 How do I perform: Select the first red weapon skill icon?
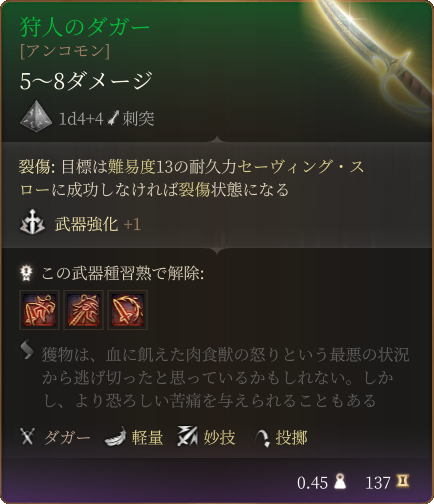tap(39, 310)
